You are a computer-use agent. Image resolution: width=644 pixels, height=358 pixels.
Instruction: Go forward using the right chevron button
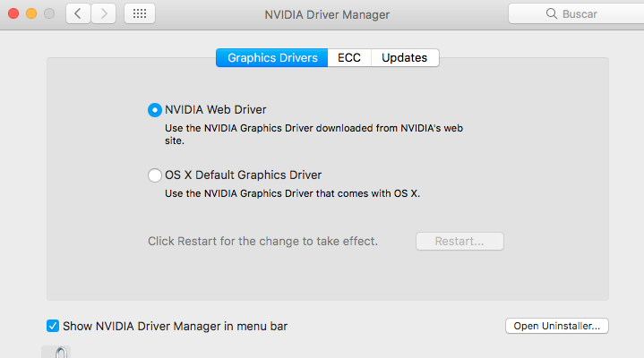pos(104,14)
